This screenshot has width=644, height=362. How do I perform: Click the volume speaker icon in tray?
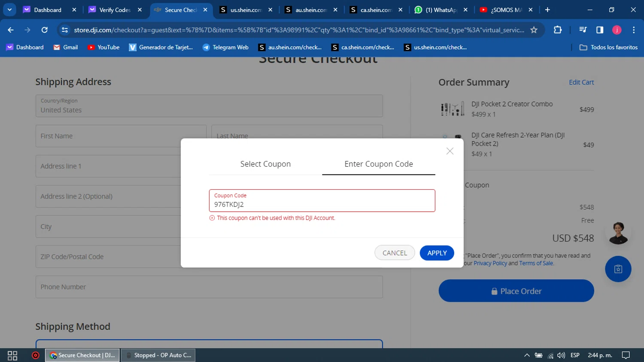(561, 355)
